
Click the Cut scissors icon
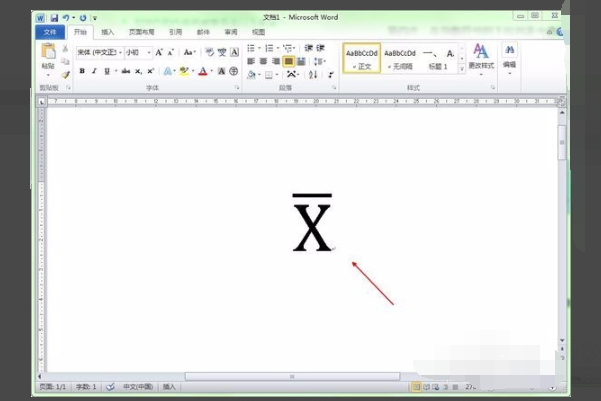pos(65,48)
